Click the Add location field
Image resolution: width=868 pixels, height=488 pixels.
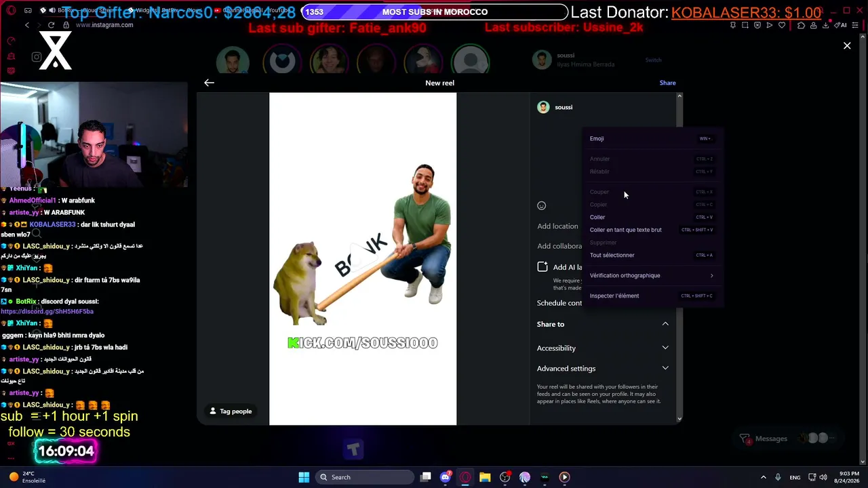pyautogui.click(x=558, y=226)
